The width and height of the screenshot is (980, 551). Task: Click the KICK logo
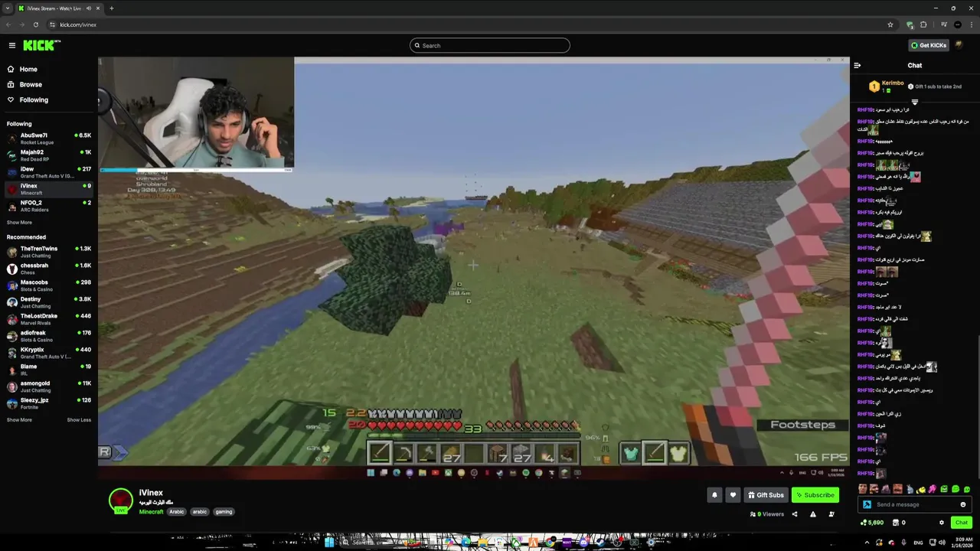[41, 45]
